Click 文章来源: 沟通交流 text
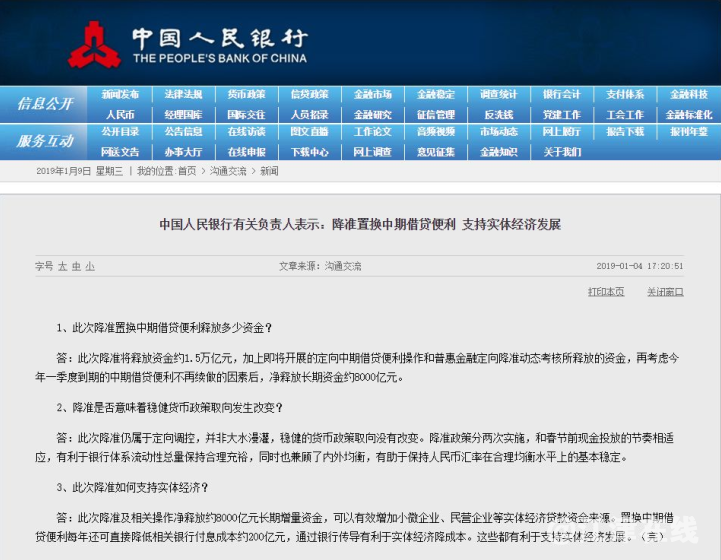This screenshot has height=560, width=721. (x=320, y=266)
